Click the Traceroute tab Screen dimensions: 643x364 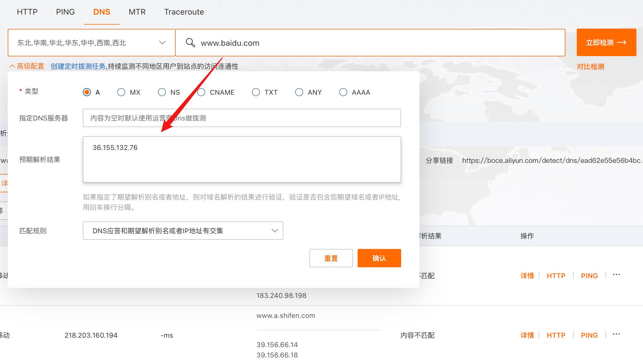click(x=184, y=12)
